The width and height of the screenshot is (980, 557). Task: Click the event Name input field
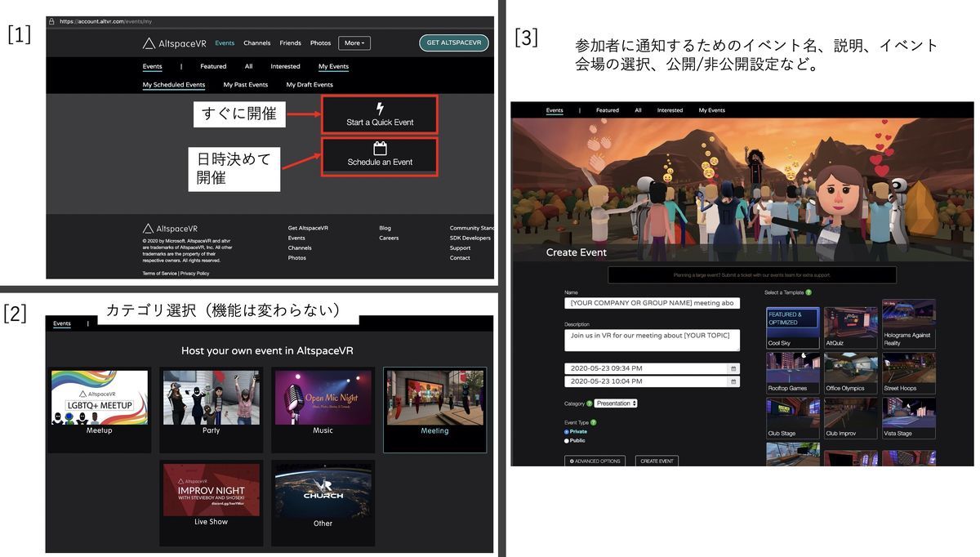[x=651, y=301]
